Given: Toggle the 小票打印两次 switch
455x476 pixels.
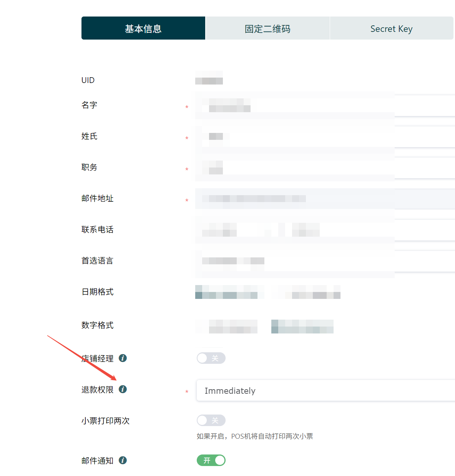Looking at the screenshot, I should pos(211,420).
